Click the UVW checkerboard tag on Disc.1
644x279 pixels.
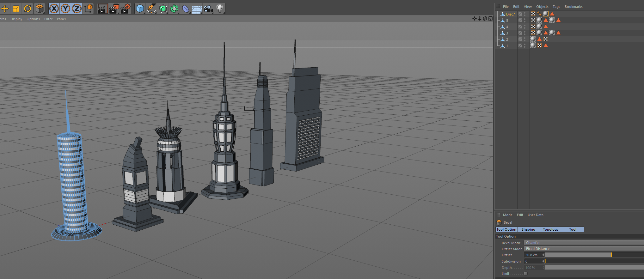(533, 14)
